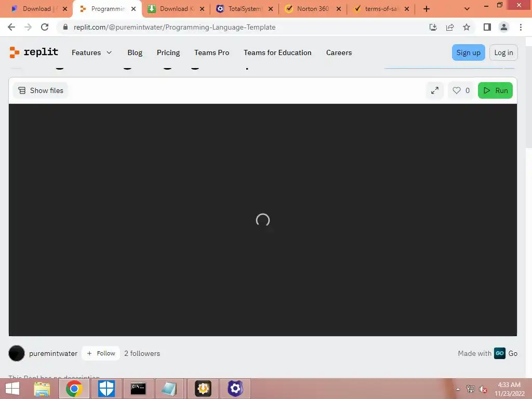Image resolution: width=532 pixels, height=399 pixels.
Task: Close the Programming tab
Action: (134, 9)
